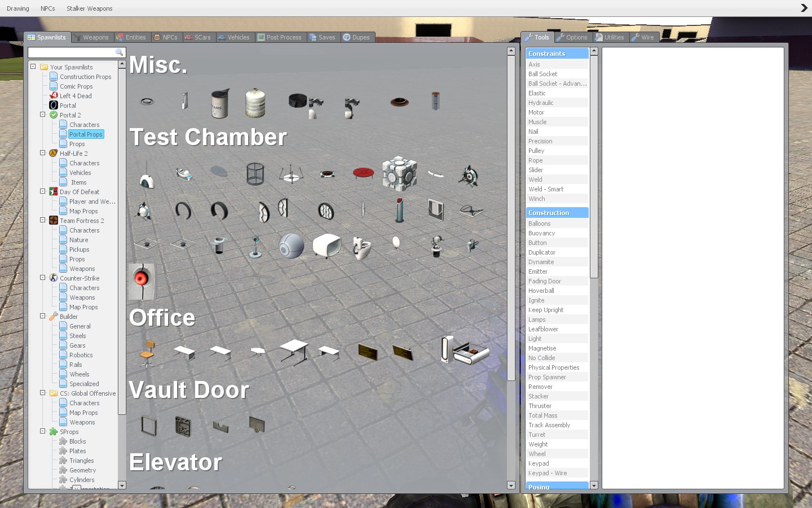
Task: Collapse the Your Spawnlists tree root
Action: click(x=33, y=67)
